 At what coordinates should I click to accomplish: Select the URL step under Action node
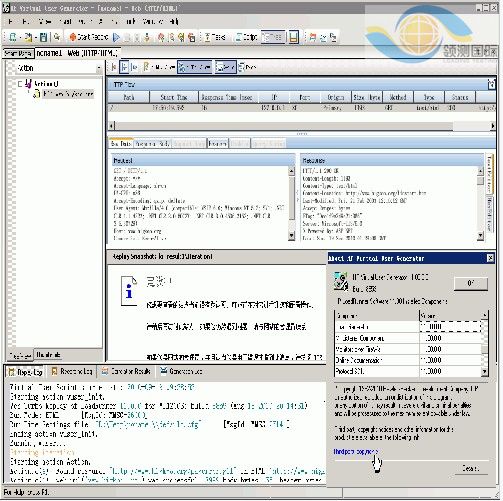pos(68,94)
